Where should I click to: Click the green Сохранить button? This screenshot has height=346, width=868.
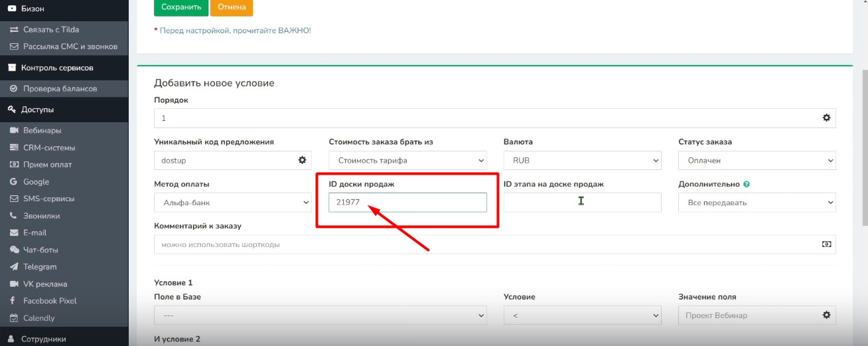tap(181, 7)
